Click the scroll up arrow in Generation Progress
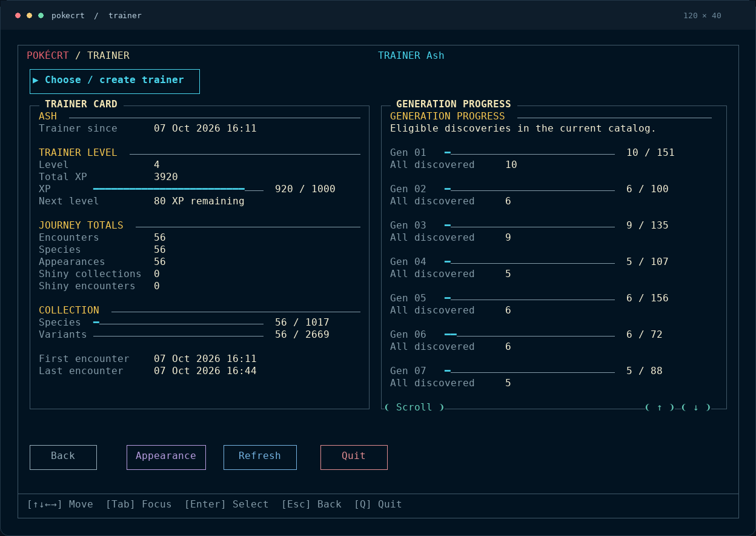Viewport: 756px width, 536px height. 660,407
